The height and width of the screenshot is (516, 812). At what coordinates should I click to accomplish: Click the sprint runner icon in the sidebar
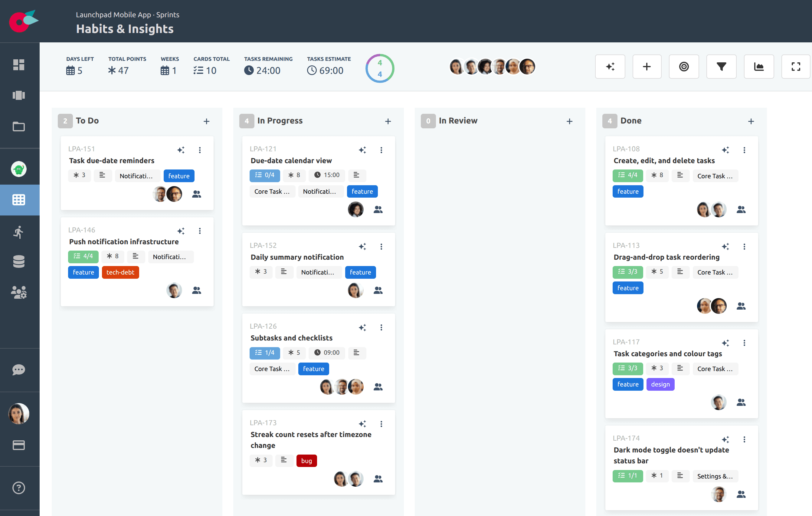(x=19, y=232)
